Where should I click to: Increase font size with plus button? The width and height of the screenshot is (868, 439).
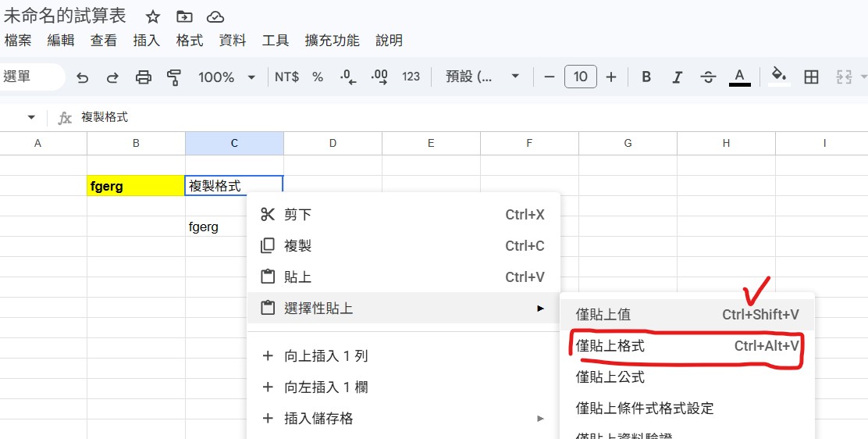611,77
